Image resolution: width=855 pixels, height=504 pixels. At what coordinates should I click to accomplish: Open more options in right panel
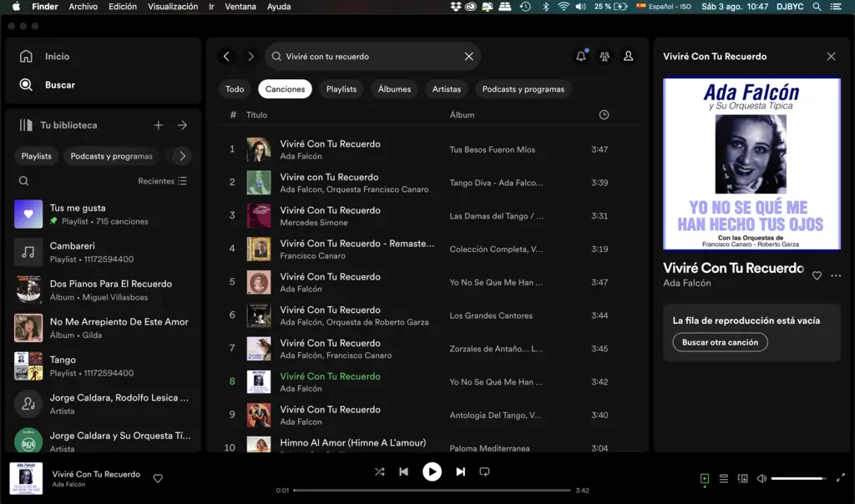(835, 275)
